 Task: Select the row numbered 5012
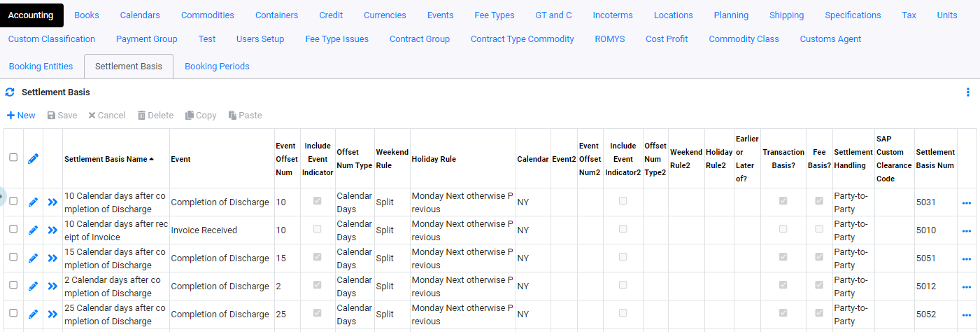click(13, 285)
